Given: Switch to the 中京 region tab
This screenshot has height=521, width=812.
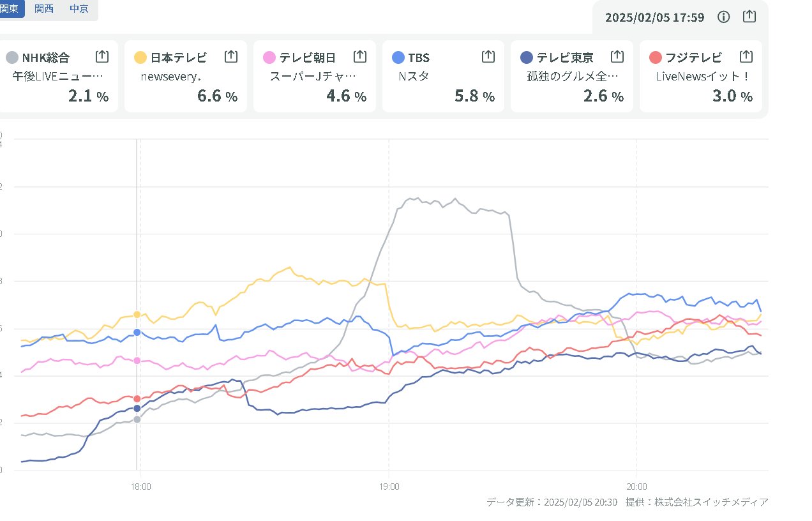Looking at the screenshot, I should click(79, 9).
